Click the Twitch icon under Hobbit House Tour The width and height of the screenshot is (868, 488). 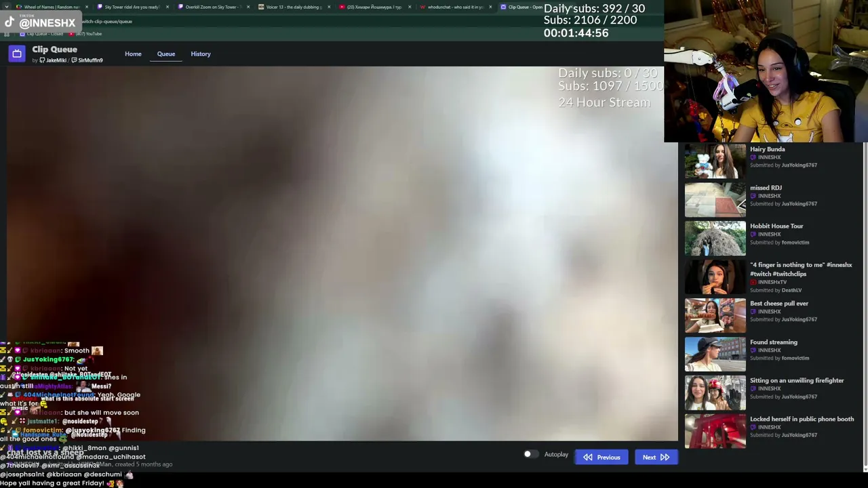[753, 235]
